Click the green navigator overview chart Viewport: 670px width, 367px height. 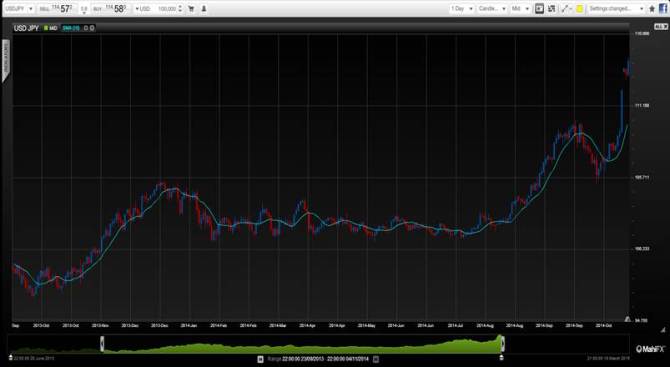coord(303,345)
